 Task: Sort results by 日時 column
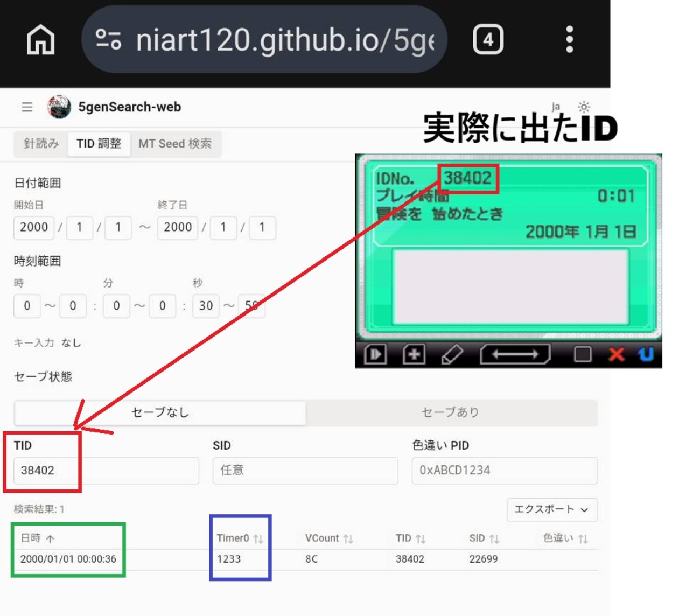click(38, 538)
